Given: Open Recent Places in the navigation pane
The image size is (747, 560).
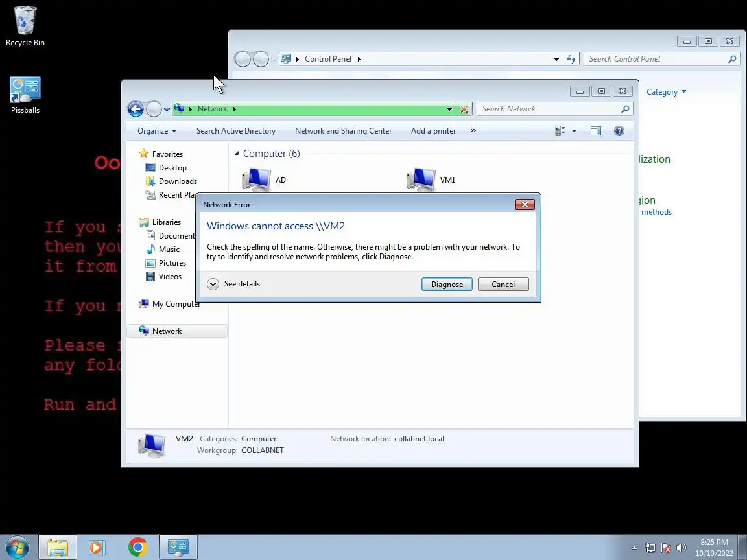Looking at the screenshot, I should click(170, 194).
